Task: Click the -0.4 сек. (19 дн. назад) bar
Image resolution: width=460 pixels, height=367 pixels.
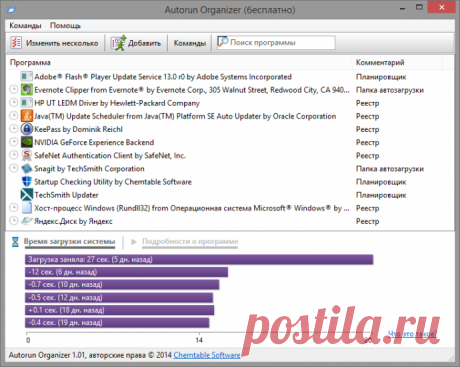Action: (x=117, y=323)
